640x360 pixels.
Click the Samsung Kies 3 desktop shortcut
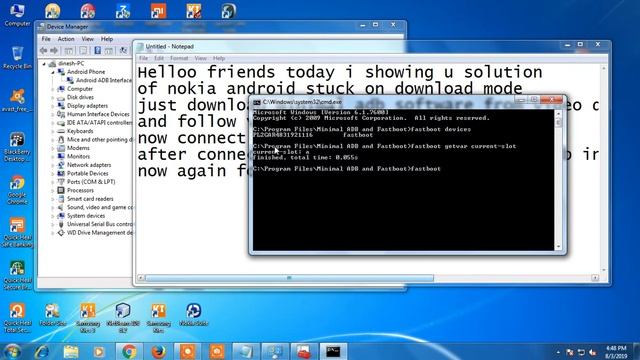tap(88, 318)
